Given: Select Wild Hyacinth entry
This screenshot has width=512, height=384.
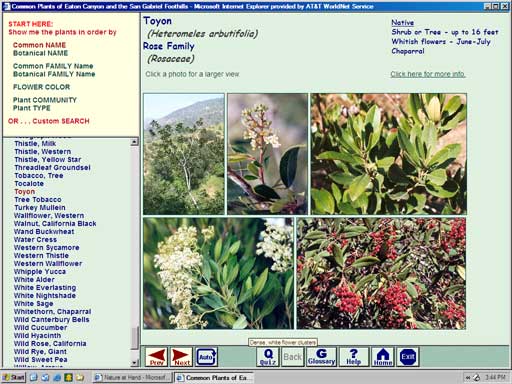Looking at the screenshot, I should coord(37,336).
